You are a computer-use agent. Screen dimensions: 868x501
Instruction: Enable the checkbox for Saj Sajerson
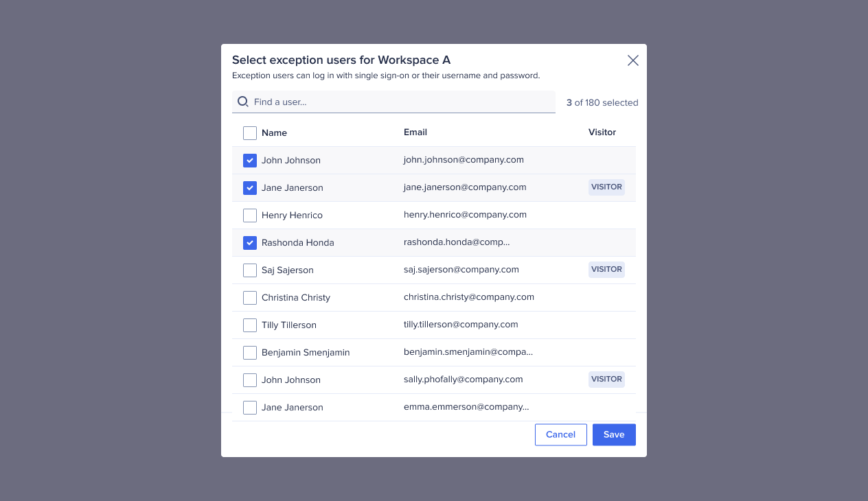pyautogui.click(x=249, y=270)
